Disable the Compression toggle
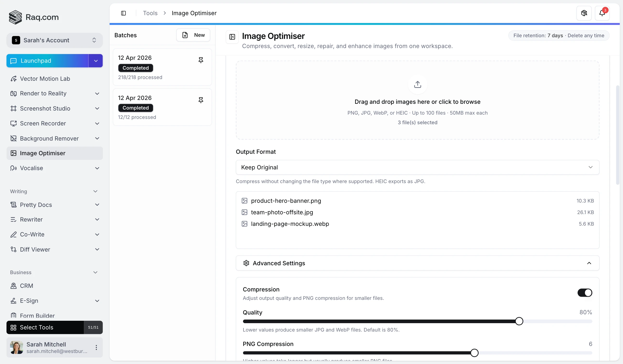 [x=585, y=293]
